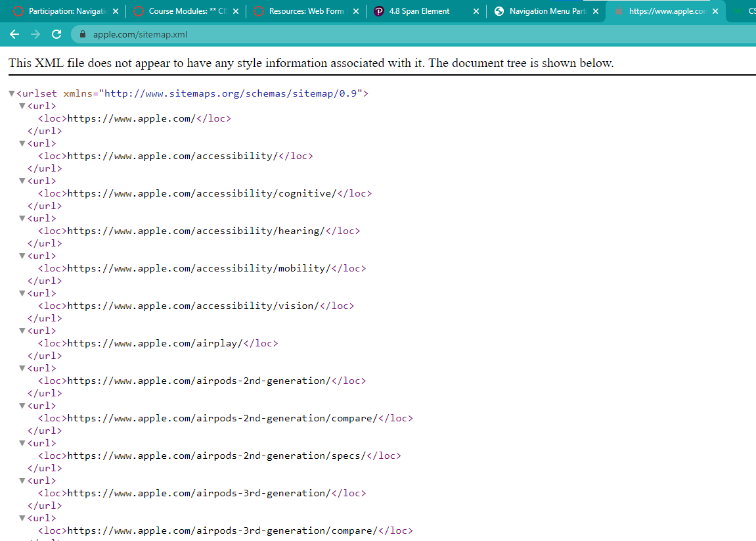Collapse the url node for airpods-2nd-generation/specs

(22, 443)
